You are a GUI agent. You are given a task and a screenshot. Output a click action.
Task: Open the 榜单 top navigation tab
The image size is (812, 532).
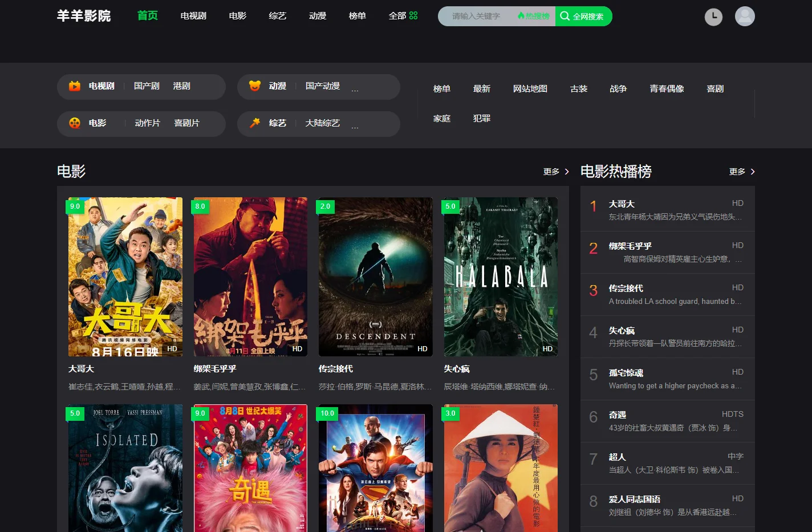coord(358,16)
